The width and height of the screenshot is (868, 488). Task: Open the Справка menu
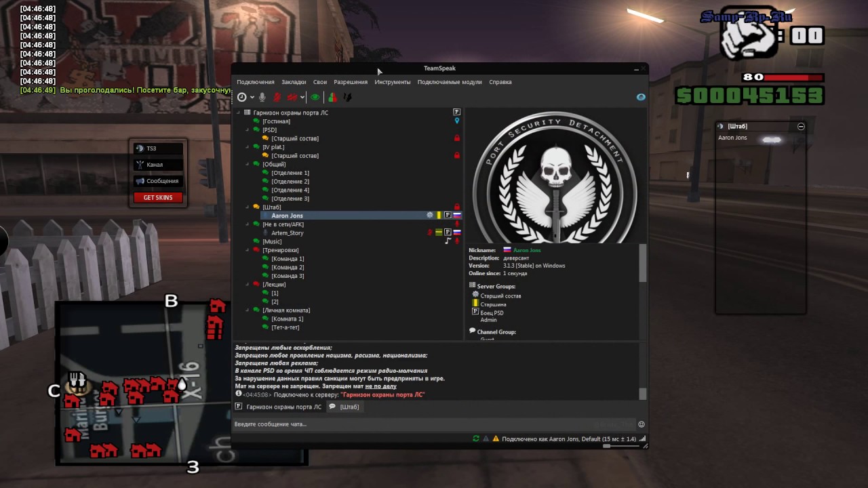(500, 82)
